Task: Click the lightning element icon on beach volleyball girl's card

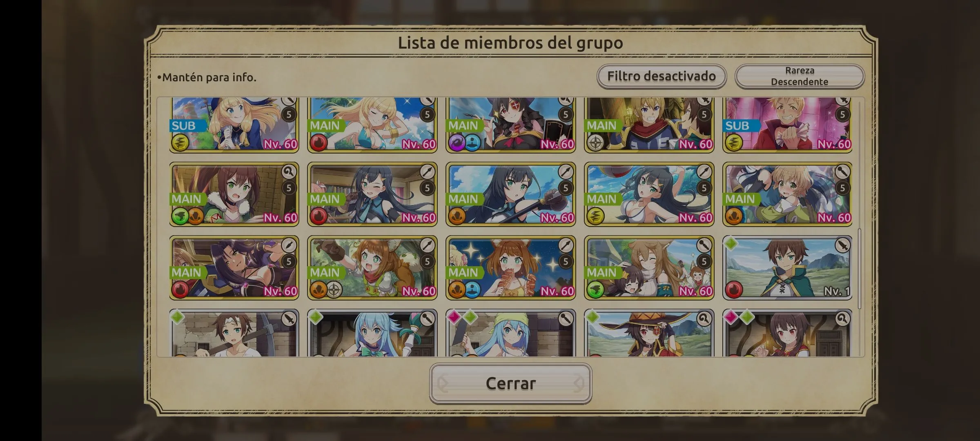Action: pyautogui.click(x=595, y=217)
